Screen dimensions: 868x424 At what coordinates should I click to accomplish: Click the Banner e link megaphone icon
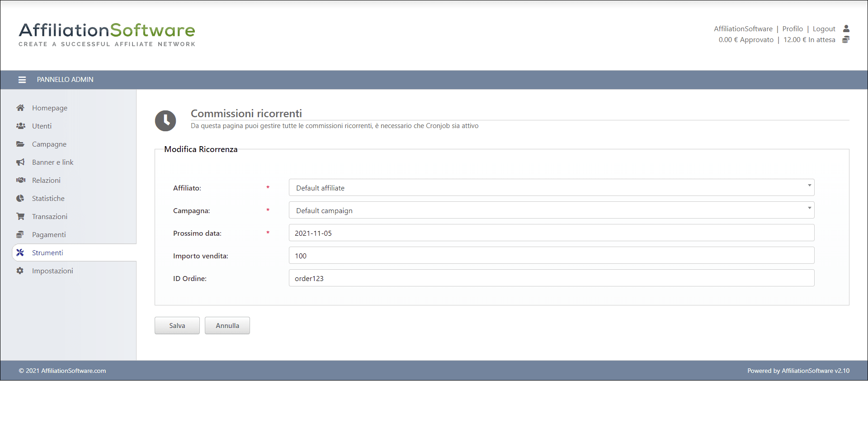click(x=20, y=162)
